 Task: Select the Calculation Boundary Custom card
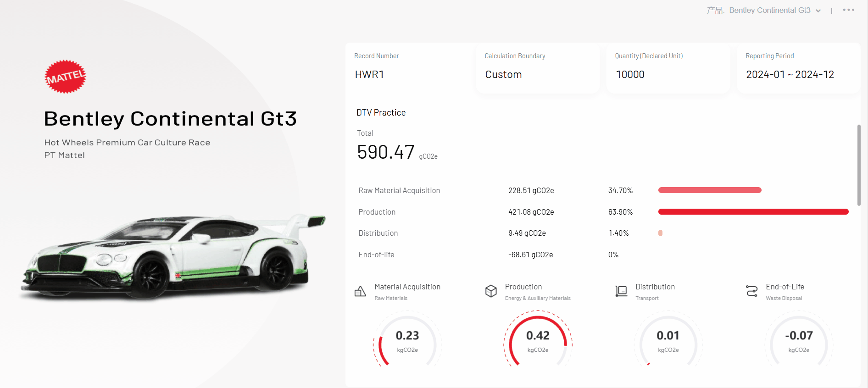[537, 68]
